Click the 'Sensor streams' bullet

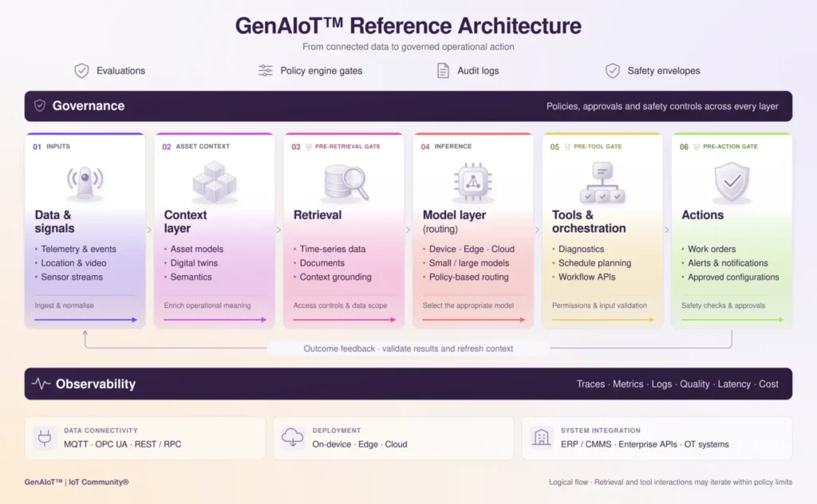tap(72, 277)
